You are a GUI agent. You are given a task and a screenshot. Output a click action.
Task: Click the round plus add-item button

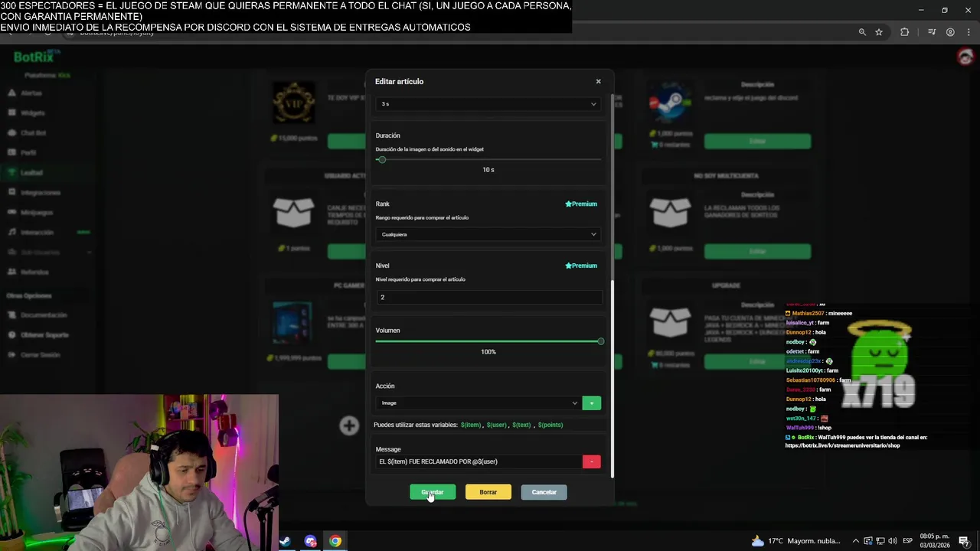349,425
